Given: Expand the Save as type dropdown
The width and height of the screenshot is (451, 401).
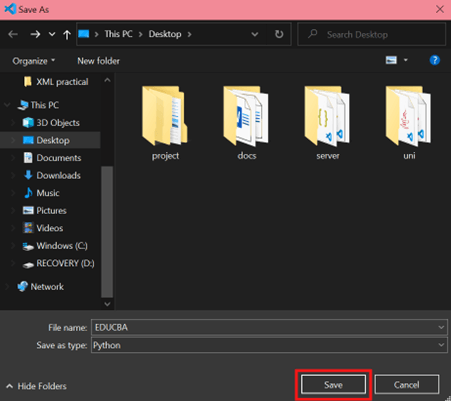Looking at the screenshot, I should pos(441,345).
